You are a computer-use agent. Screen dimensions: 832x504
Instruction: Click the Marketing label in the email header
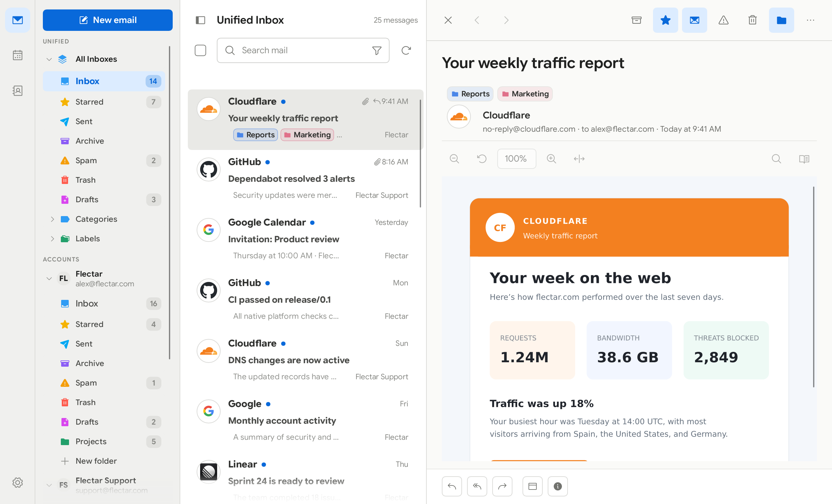(x=525, y=94)
